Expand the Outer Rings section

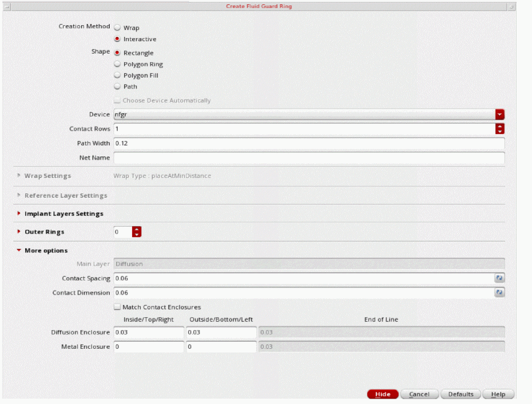tap(19, 232)
